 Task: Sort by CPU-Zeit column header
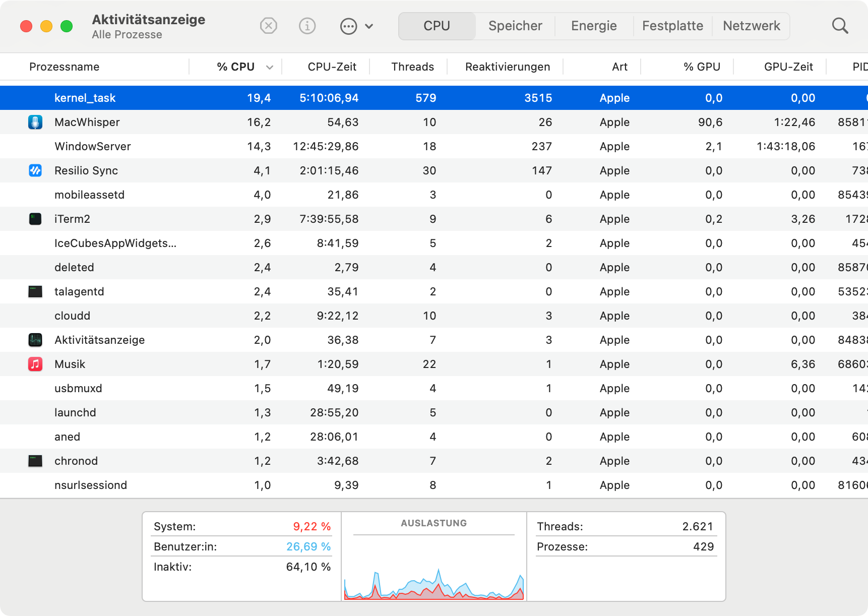(332, 67)
